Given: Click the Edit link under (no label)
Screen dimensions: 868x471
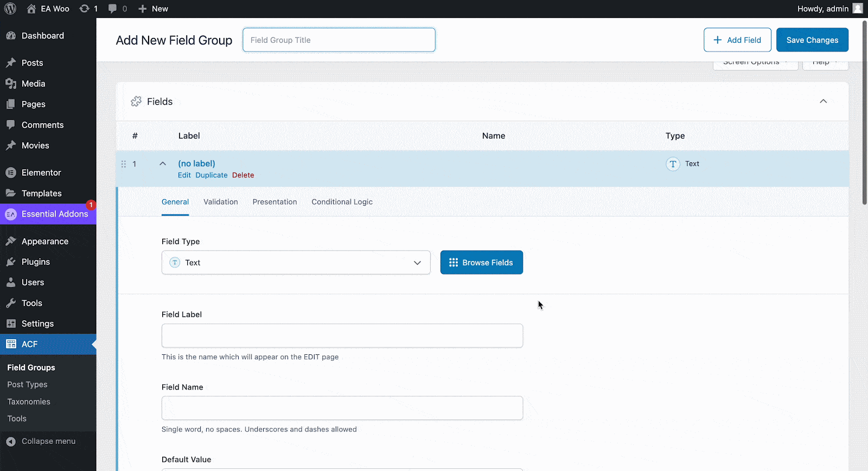Looking at the screenshot, I should (x=184, y=175).
